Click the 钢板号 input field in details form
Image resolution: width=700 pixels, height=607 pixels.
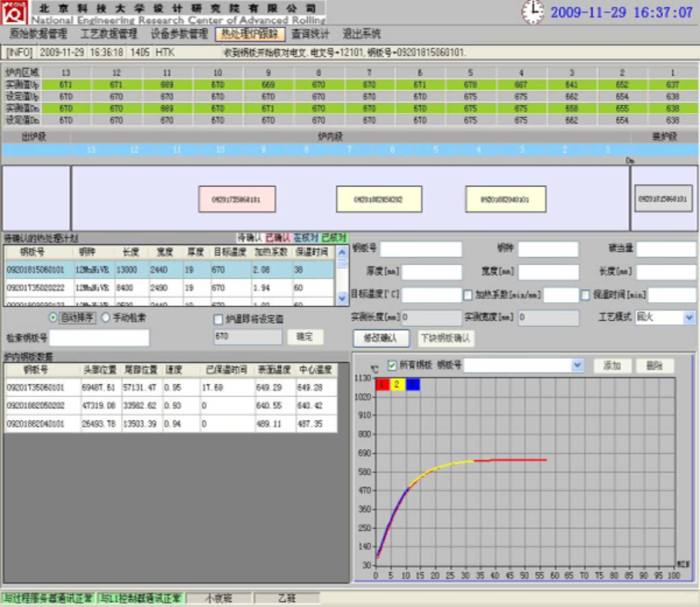tap(421, 249)
